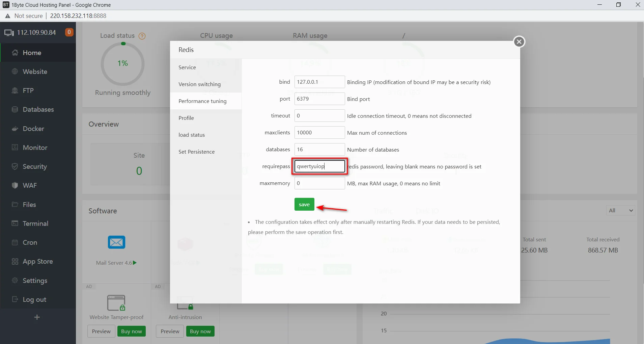Click the WAF shield icon
The width and height of the screenshot is (644, 344).
[15, 185]
